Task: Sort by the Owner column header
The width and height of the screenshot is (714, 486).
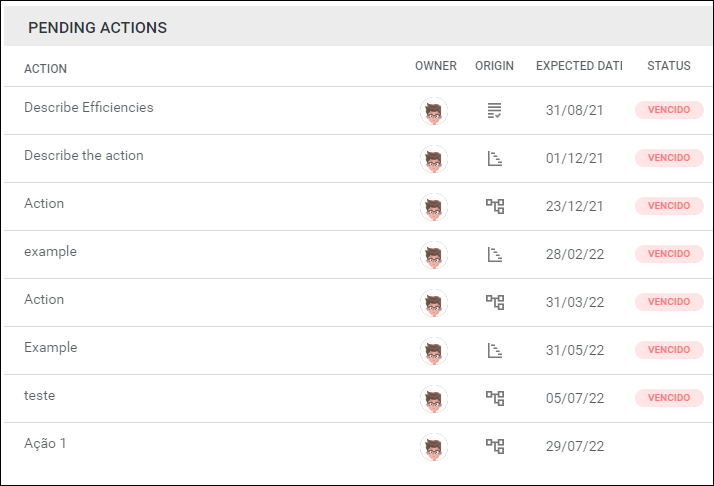Action: 436,66
